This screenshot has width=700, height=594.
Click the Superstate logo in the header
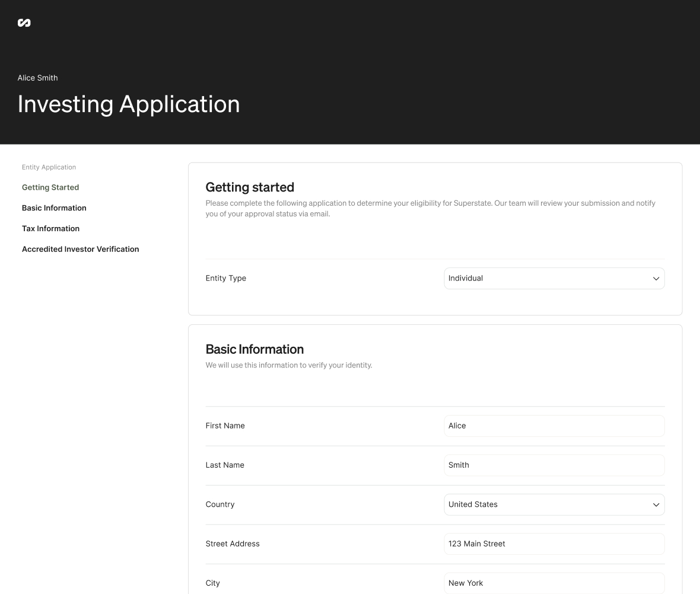(x=24, y=23)
